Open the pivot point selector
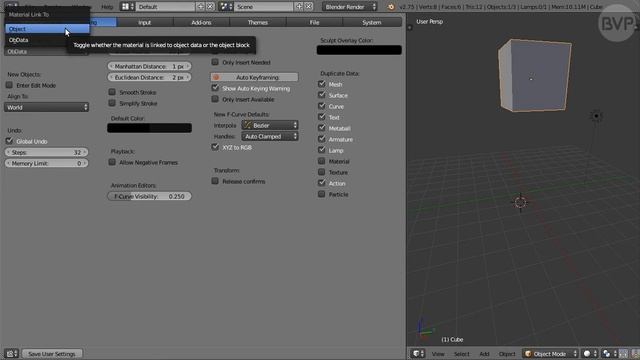The height and width of the screenshot is (360, 640). 609,353
